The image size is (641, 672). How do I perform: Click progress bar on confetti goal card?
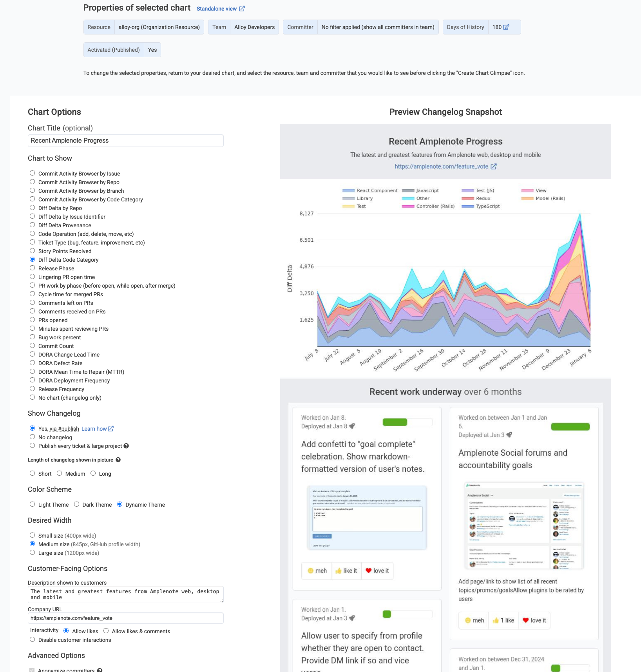407,422
